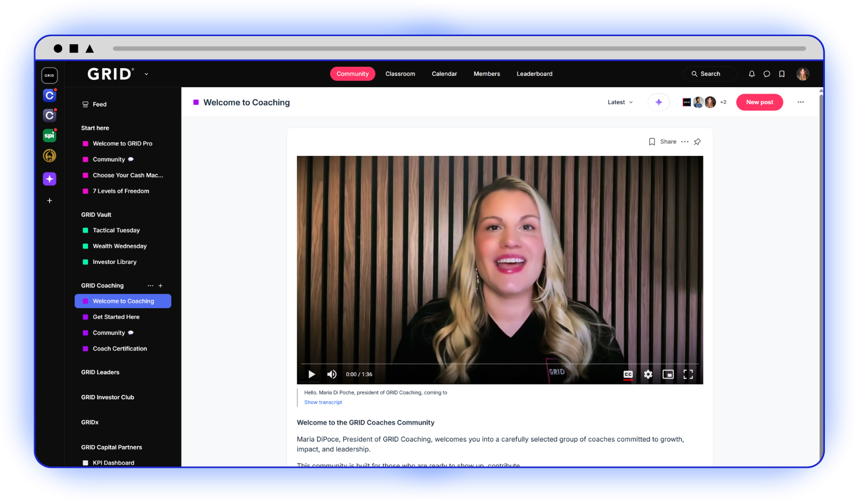This screenshot has height=504, width=858.
Task: Expand the GRIDx section
Action: (x=90, y=422)
